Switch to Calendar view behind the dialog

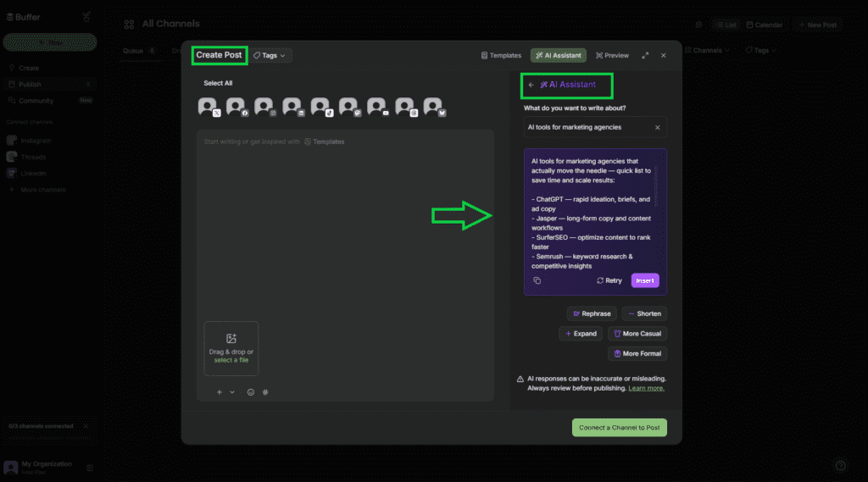[765, 25]
